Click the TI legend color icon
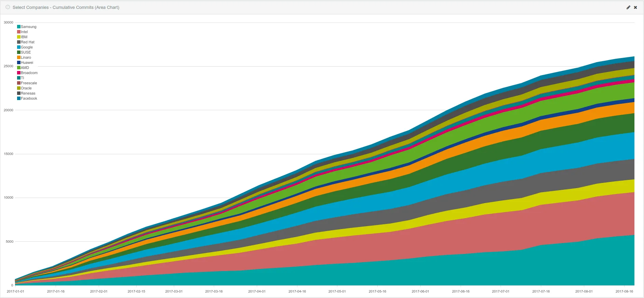Image resolution: width=644 pixels, height=298 pixels. 19,78
